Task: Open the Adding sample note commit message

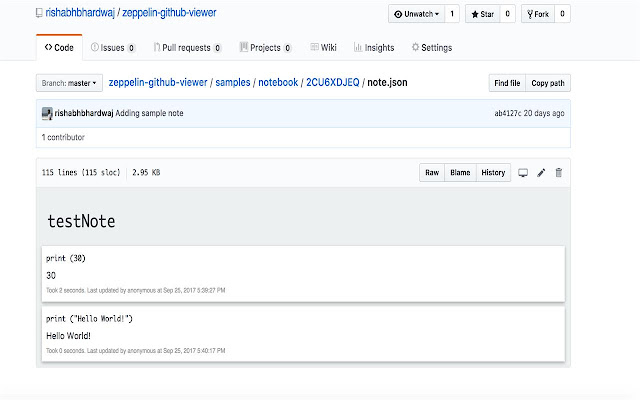Action: [149, 113]
